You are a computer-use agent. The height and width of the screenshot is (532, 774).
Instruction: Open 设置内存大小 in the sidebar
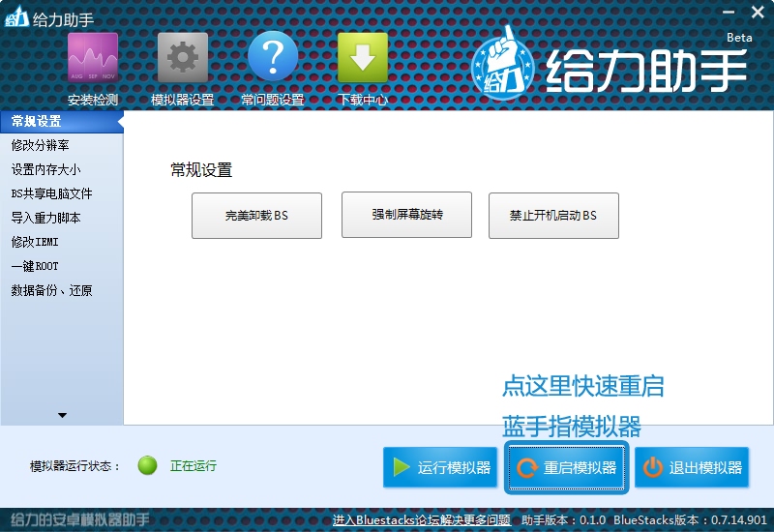[x=45, y=169]
